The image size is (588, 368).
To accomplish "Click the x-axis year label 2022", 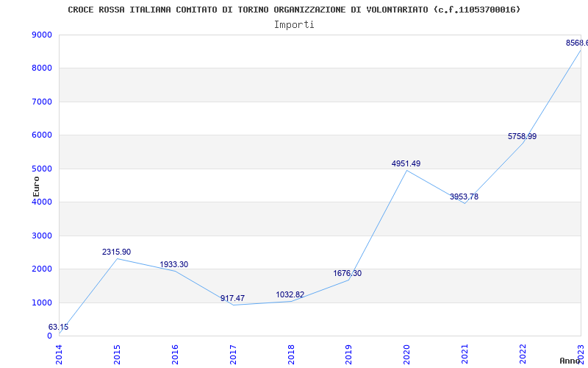I will point(523,355).
